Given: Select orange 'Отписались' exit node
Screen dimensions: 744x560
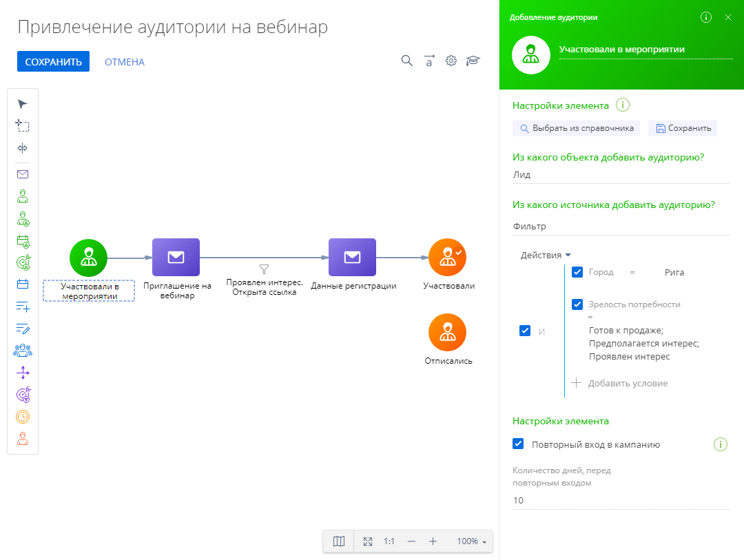Looking at the screenshot, I should tap(448, 332).
